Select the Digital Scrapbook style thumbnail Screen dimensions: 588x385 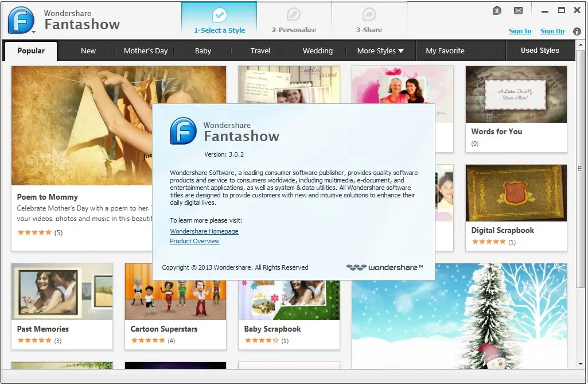[x=516, y=193]
